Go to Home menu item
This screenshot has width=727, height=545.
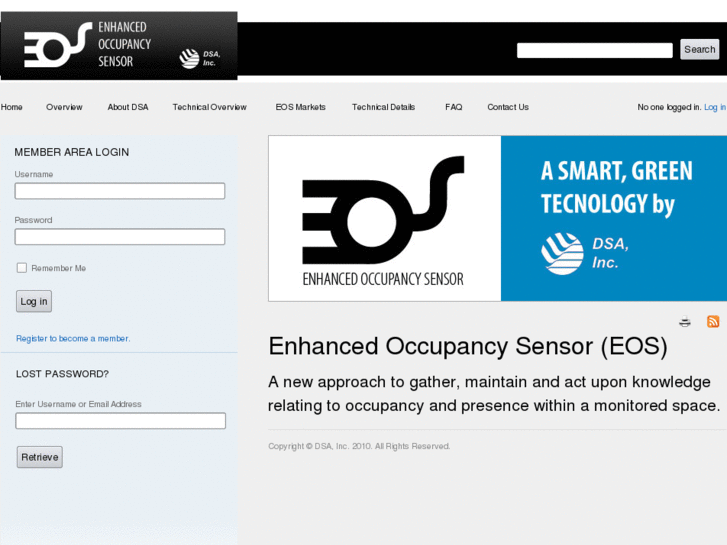(x=12, y=107)
